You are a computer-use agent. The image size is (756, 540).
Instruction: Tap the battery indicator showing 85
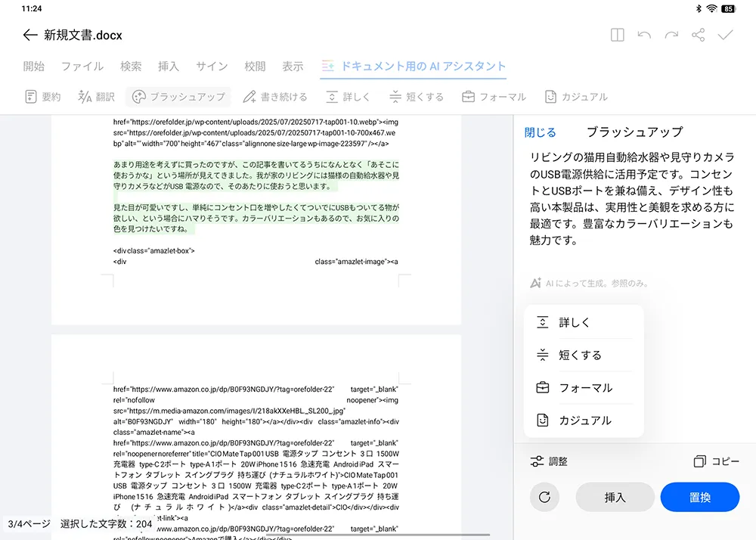tap(728, 8)
